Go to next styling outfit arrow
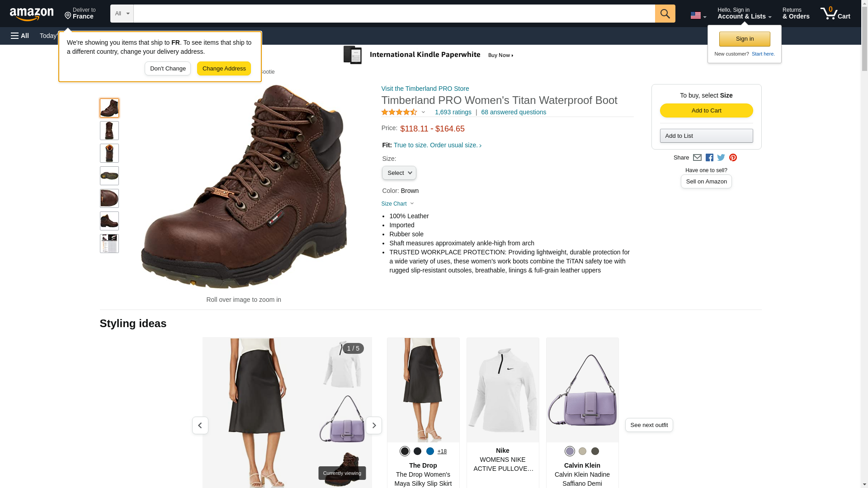This screenshot has width=868, height=488. [x=374, y=426]
